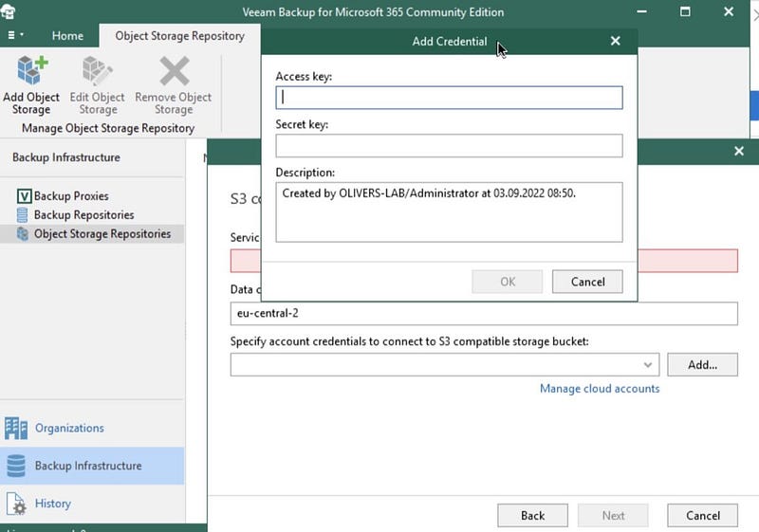The height and width of the screenshot is (532, 759).
Task: Maximize the Veeam Backup window
Action: coord(685,11)
